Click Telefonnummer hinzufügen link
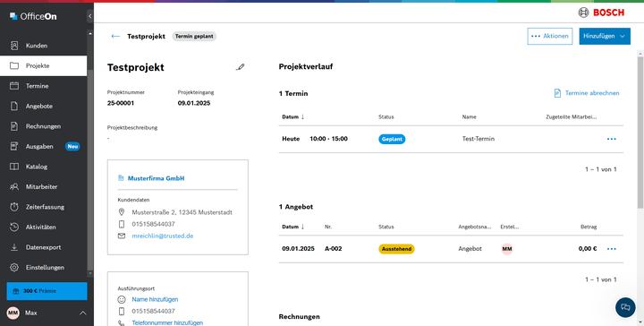This screenshot has height=326, width=644. coord(167,322)
